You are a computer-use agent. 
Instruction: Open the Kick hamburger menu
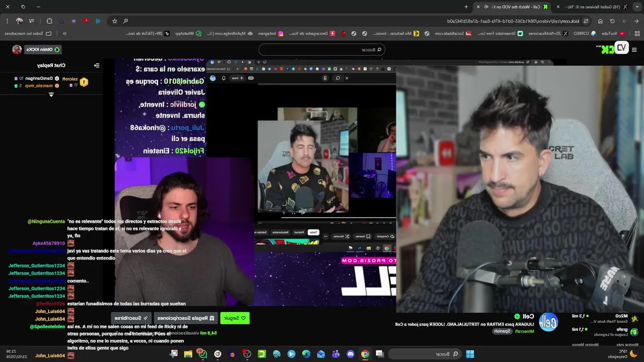click(634, 49)
